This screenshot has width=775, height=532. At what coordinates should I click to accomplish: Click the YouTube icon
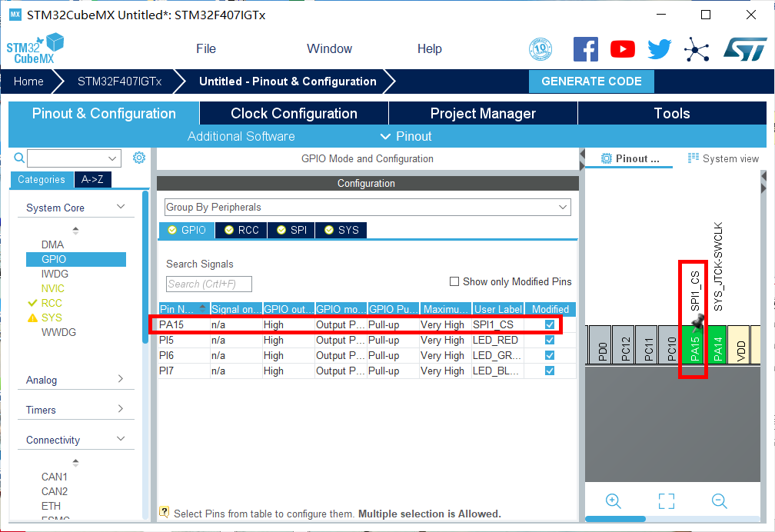click(622, 49)
